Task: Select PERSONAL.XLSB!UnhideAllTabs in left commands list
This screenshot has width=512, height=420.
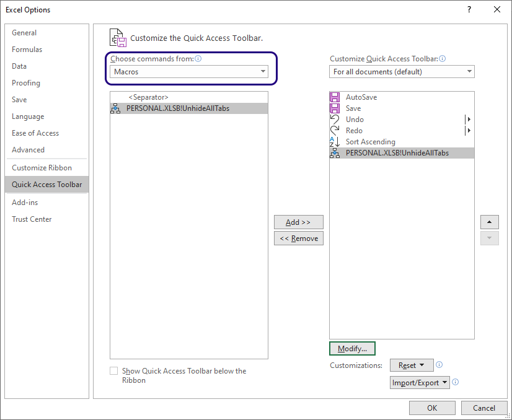Action: point(189,108)
